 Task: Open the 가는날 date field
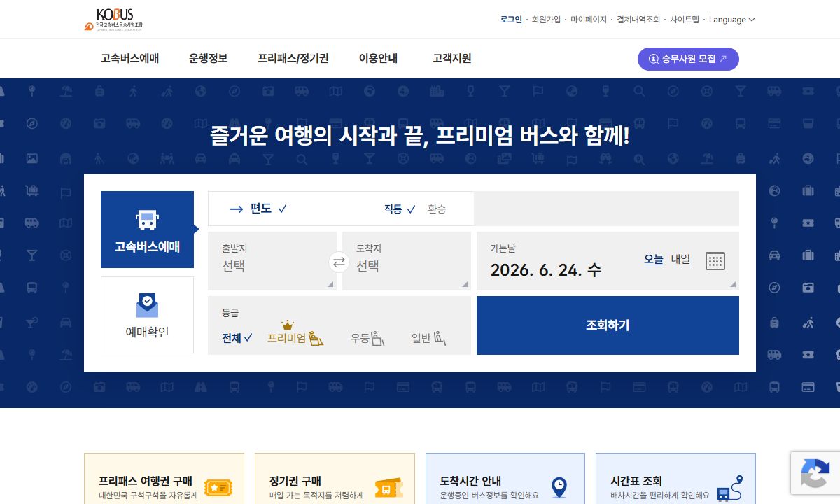pyautogui.click(x=608, y=261)
